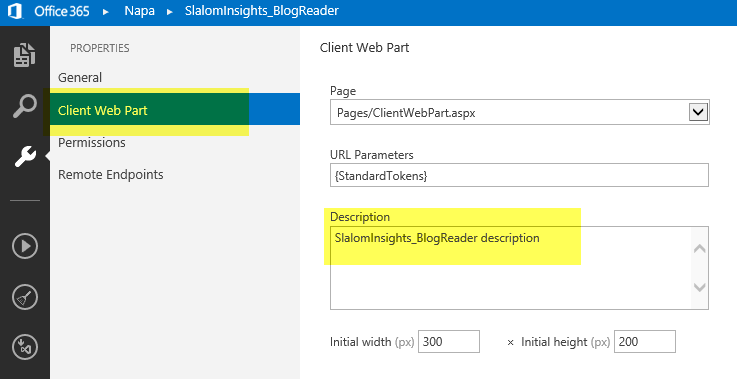Open the Pages/ClientWebPart.aspx combo box
The height and width of the screenshot is (379, 737).
(x=519, y=112)
